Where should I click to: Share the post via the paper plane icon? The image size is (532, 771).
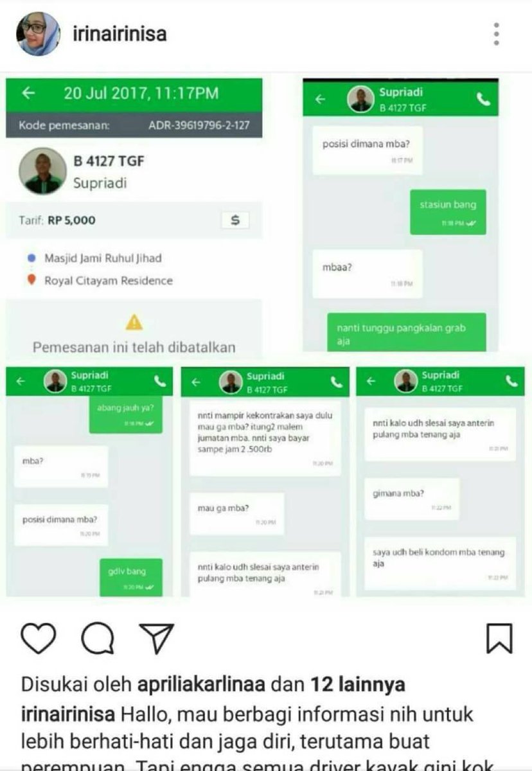tap(157, 639)
